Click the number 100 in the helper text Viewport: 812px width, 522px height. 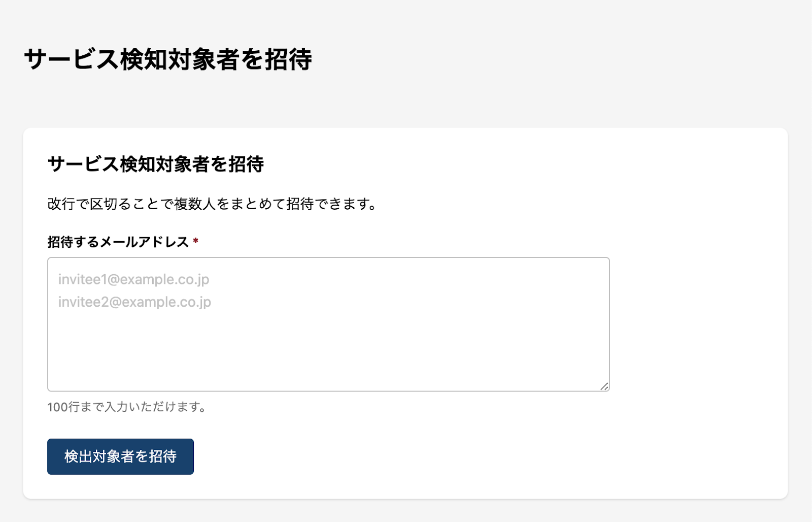[57, 407]
